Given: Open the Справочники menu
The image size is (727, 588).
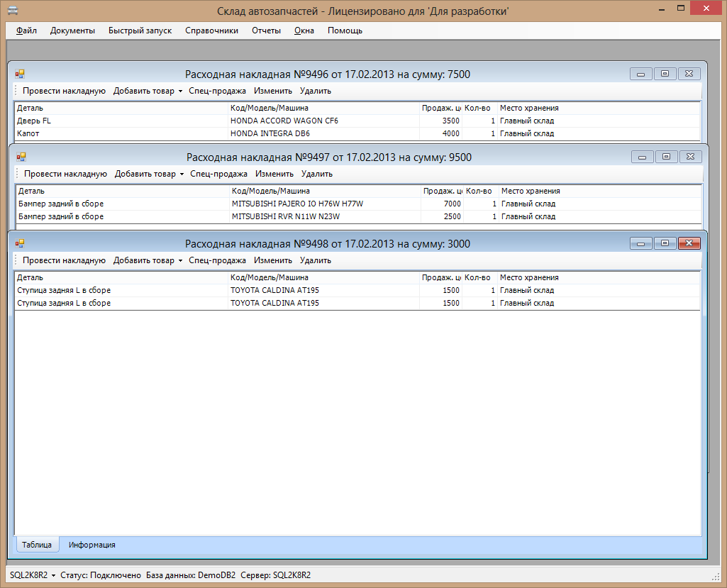Looking at the screenshot, I should click(211, 30).
